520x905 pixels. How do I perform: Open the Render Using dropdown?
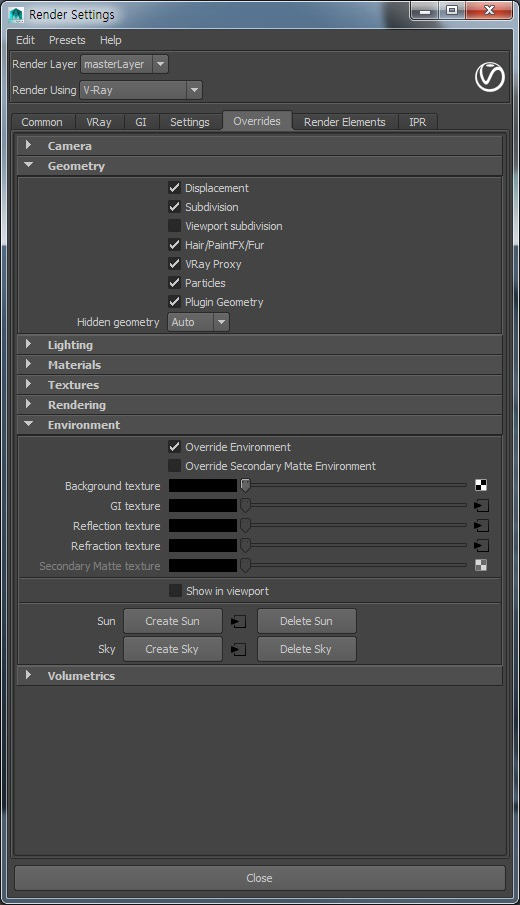click(x=141, y=90)
